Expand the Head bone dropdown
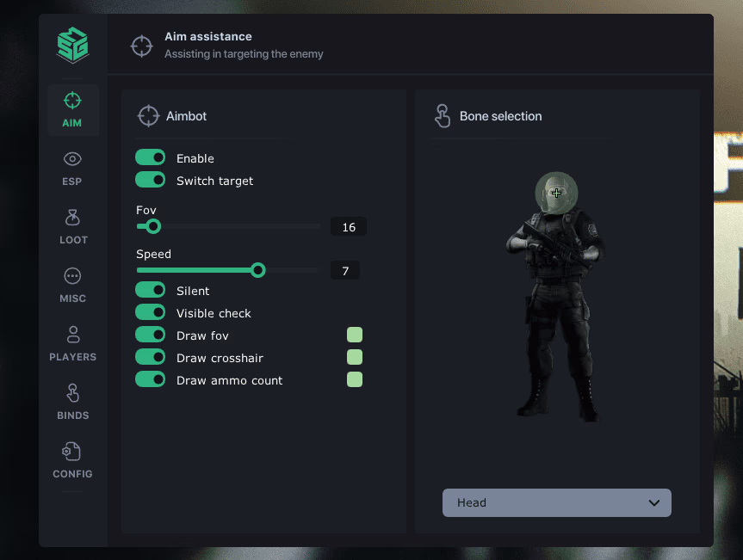This screenshot has height=560, width=743. tap(557, 502)
